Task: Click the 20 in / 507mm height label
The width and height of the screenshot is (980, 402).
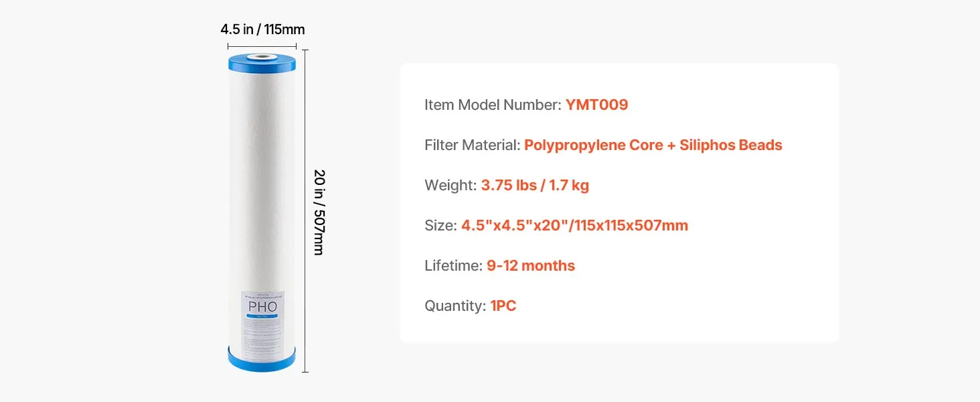Action: 319,212
